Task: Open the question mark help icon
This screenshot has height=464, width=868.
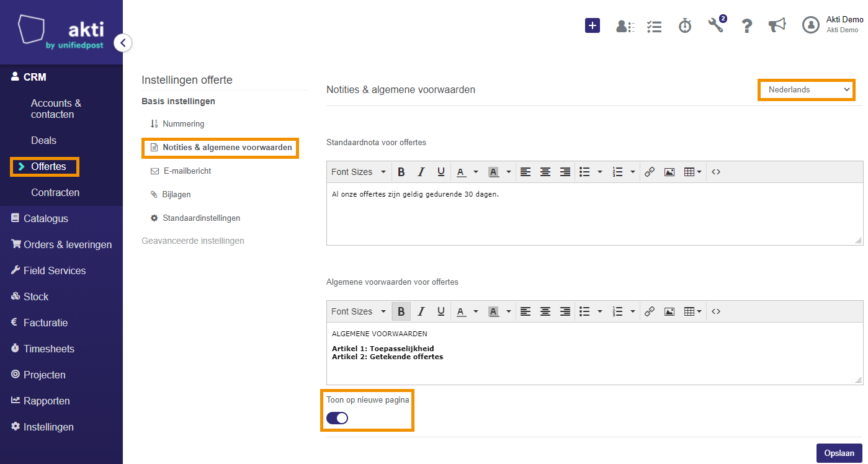Action: 747,26
